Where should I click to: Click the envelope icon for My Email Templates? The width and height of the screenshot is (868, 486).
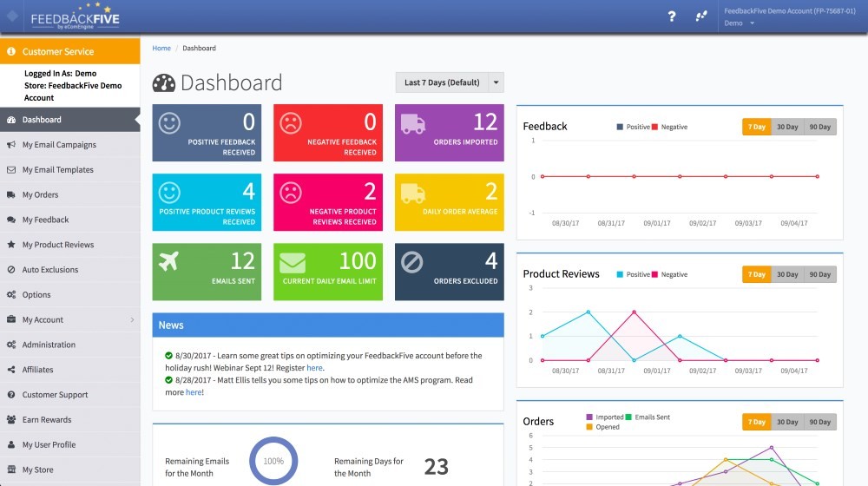point(11,169)
